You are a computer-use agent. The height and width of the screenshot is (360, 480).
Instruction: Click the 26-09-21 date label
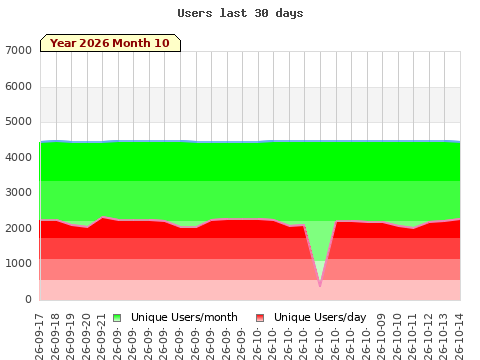tap(101, 336)
